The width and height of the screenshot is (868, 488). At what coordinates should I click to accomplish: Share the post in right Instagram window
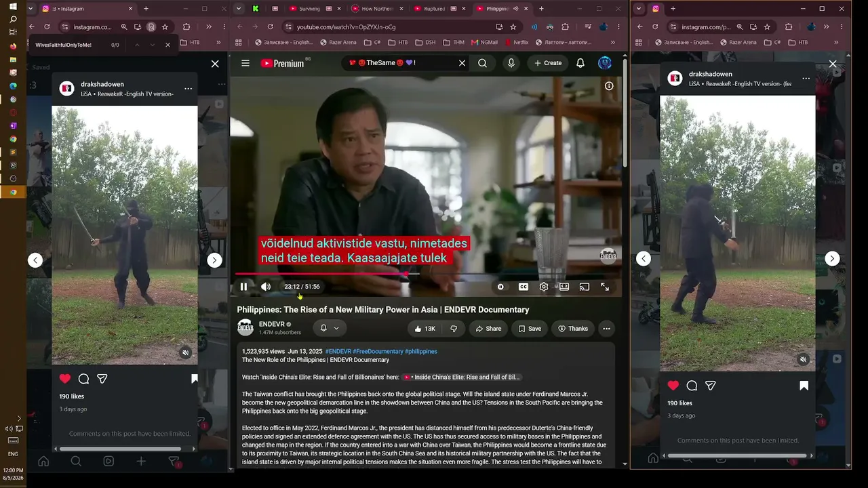pyautogui.click(x=711, y=386)
